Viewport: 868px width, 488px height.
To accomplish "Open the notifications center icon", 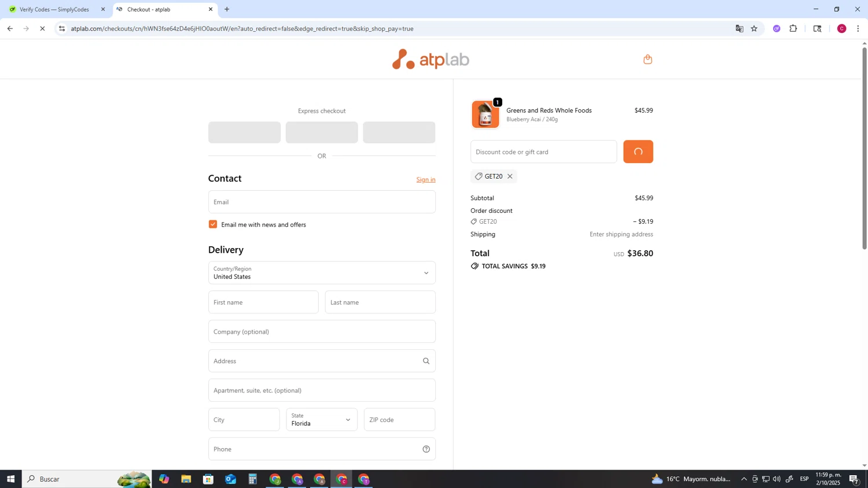I will click(854, 479).
